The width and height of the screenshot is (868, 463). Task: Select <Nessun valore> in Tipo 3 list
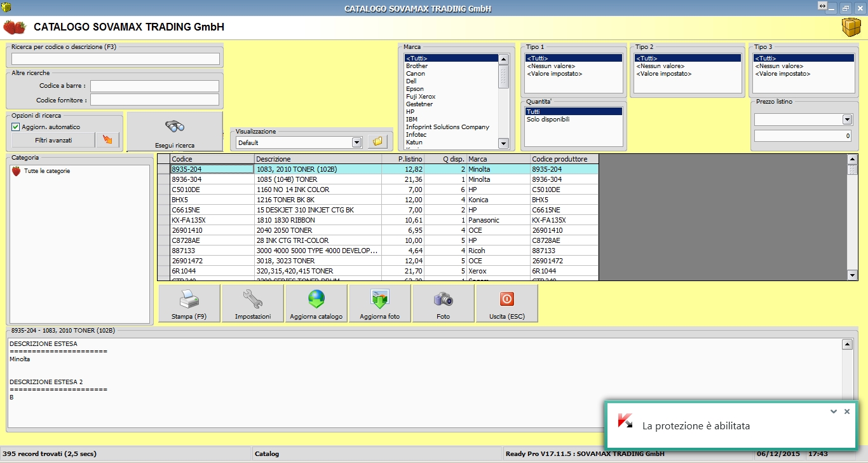click(780, 66)
